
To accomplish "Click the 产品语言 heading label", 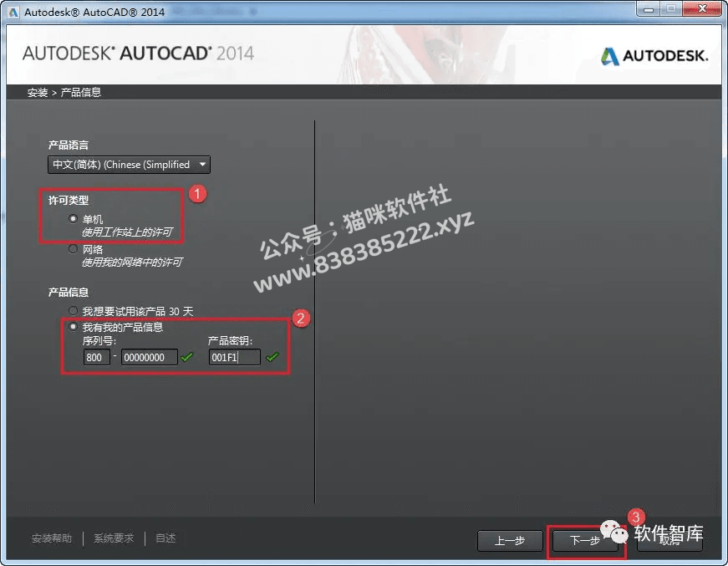I will 69,145.
